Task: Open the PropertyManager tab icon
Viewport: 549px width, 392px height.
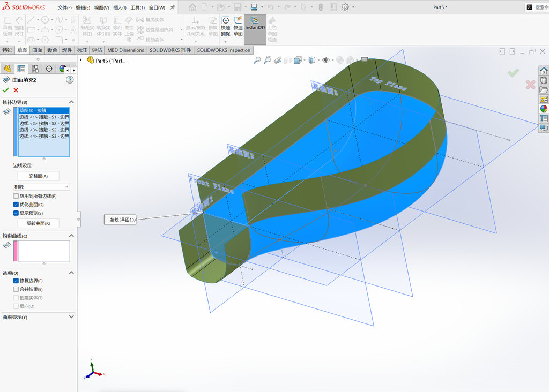Action: tap(21, 69)
